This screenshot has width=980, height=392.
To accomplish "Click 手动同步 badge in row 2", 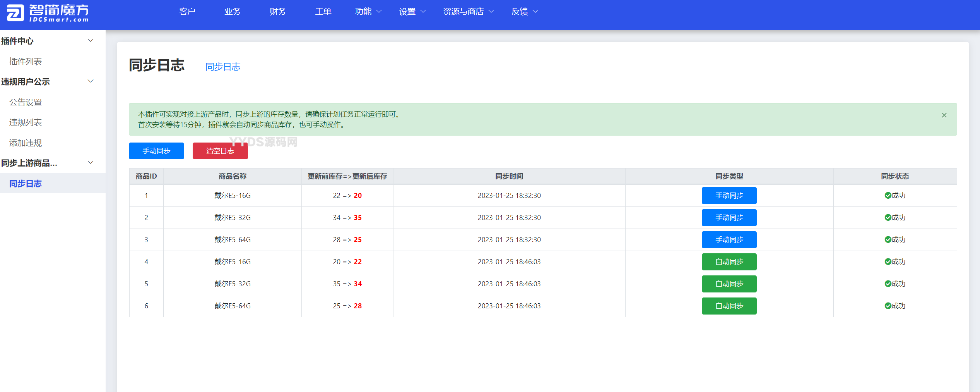I will pyautogui.click(x=729, y=218).
